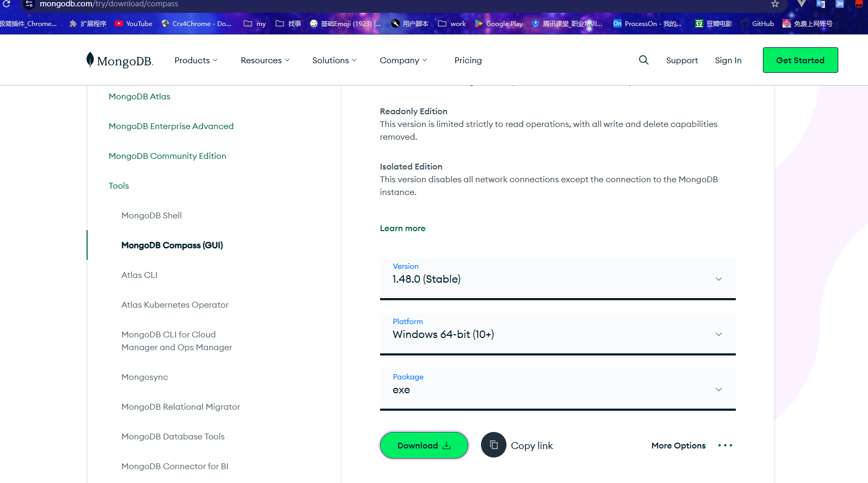This screenshot has width=868, height=483.
Task: Open the 免费上网账号 bookmark
Action: click(x=807, y=23)
